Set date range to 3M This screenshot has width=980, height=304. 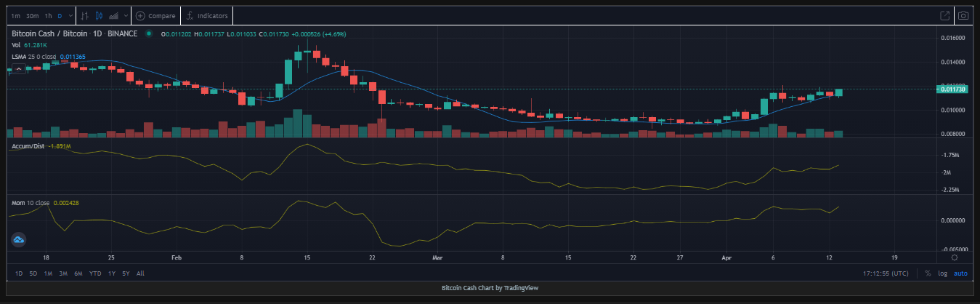[x=63, y=273]
